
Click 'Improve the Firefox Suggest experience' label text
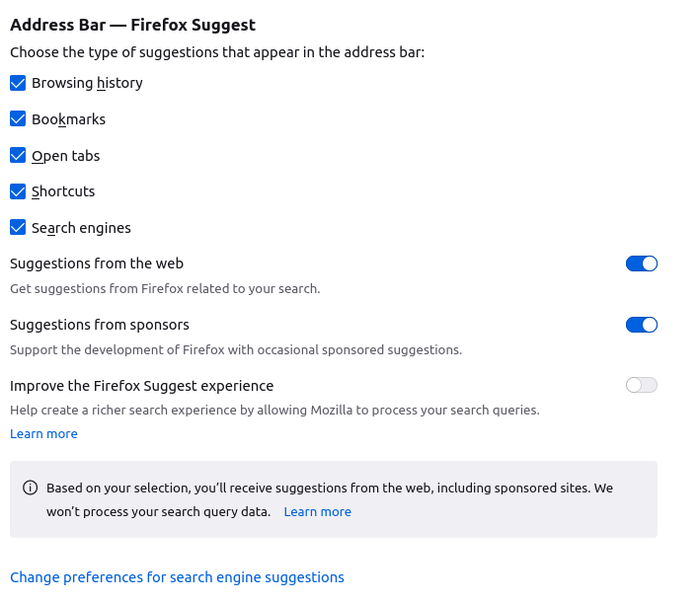coord(141,386)
